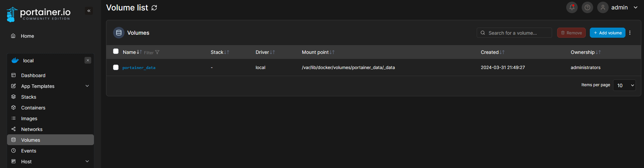Viewport: 644px width, 168px height.
Task: Expand the Host submenu chevron
Action: pyautogui.click(x=87, y=161)
